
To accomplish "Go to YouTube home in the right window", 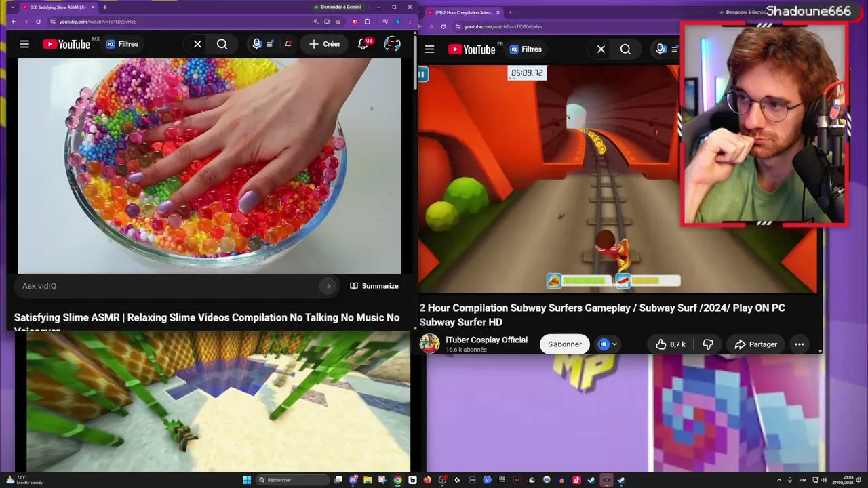I will click(x=471, y=49).
